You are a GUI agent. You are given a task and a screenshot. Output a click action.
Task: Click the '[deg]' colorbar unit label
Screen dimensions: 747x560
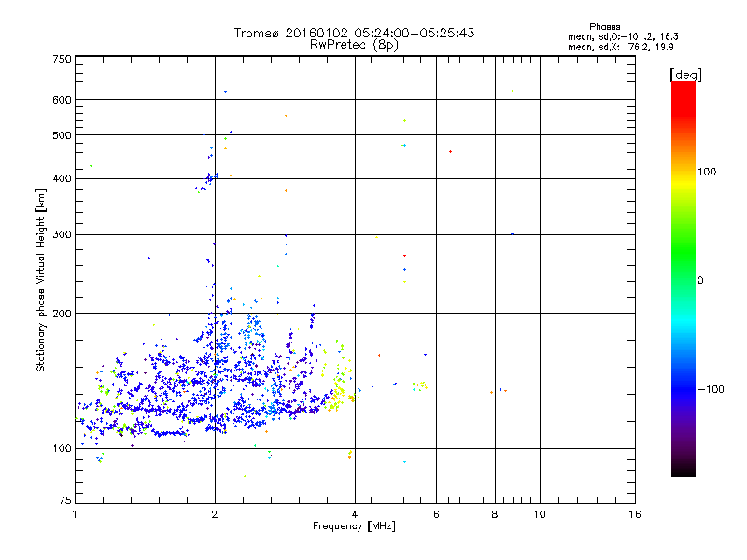pyautogui.click(x=685, y=75)
